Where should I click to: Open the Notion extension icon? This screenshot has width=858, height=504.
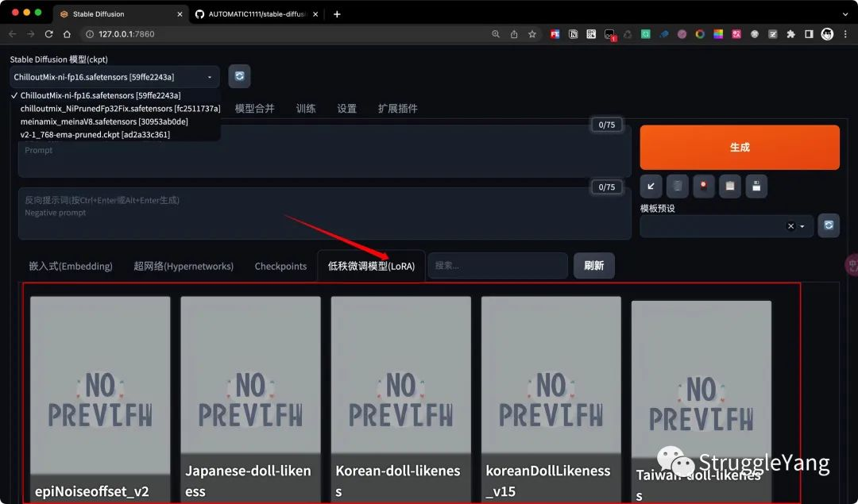573,34
